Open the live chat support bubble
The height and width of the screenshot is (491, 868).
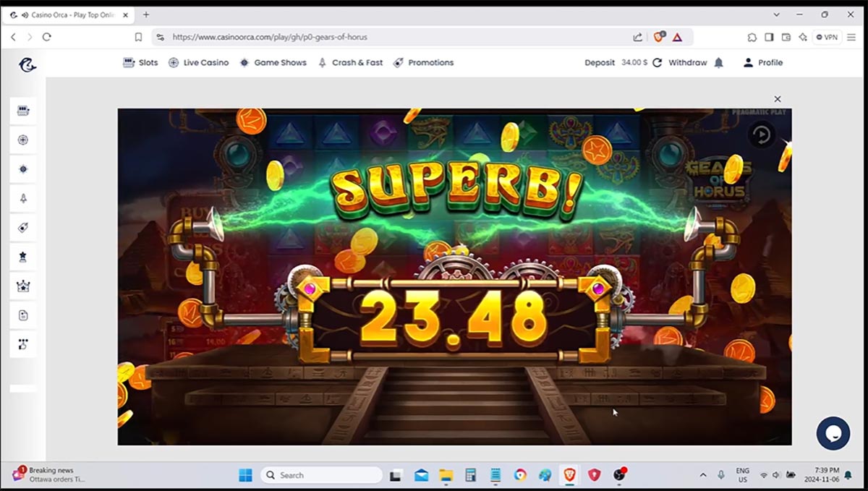click(833, 433)
